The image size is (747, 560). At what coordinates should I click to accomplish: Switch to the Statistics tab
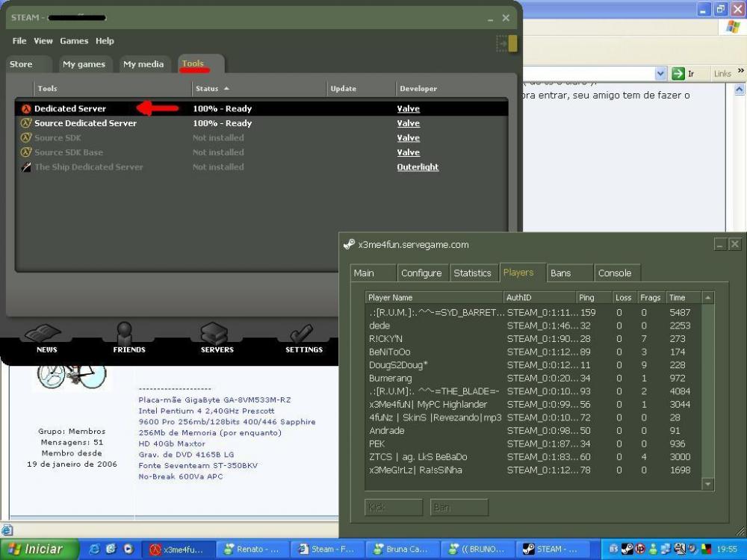[472, 273]
